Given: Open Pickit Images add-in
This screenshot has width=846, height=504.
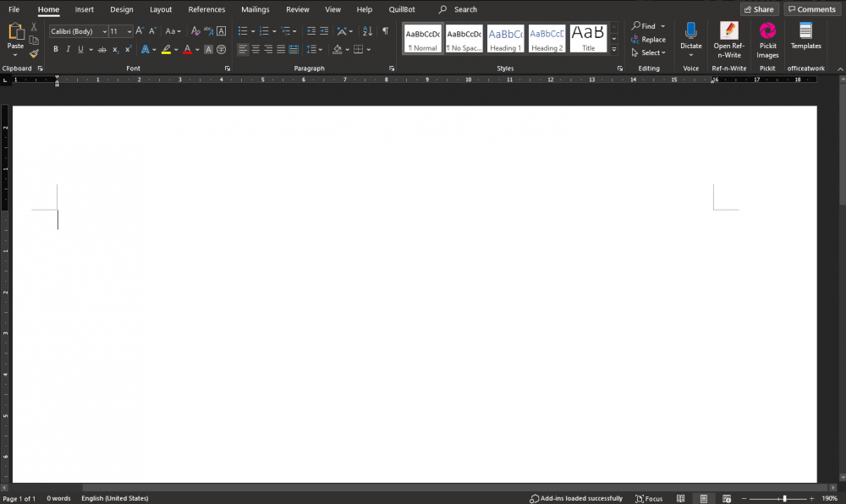Looking at the screenshot, I should (767, 39).
